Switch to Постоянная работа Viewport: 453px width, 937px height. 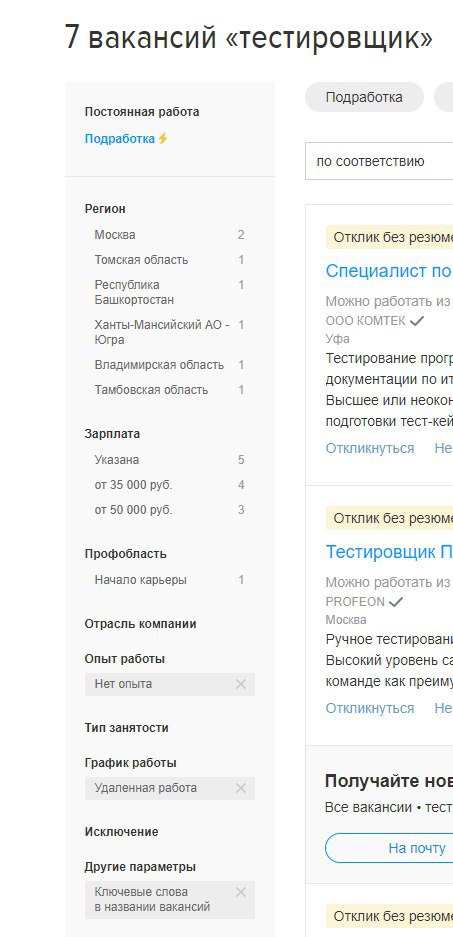[142, 112]
